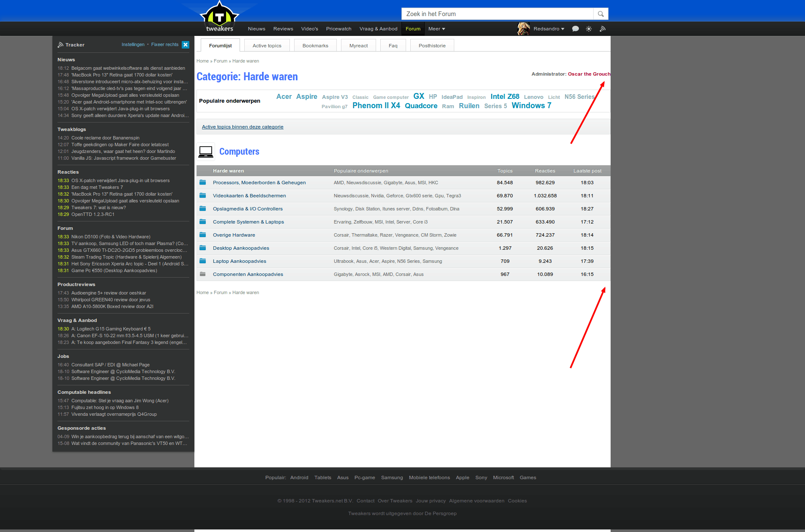Image resolution: width=805 pixels, height=532 pixels.
Task: Open the Faq tab
Action: click(393, 46)
